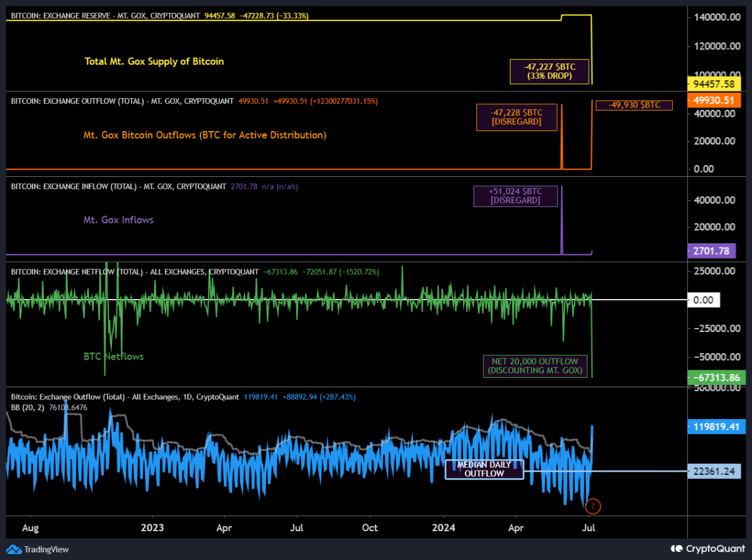Click 20000.00 on the Mt. Gox outflow axis
The width and height of the screenshot is (752, 560).
coord(714,141)
